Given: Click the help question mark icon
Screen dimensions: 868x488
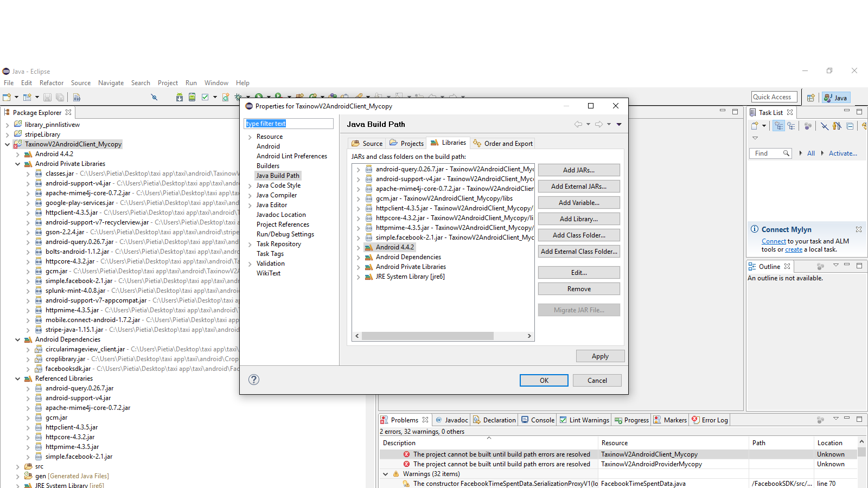Looking at the screenshot, I should tap(254, 380).
